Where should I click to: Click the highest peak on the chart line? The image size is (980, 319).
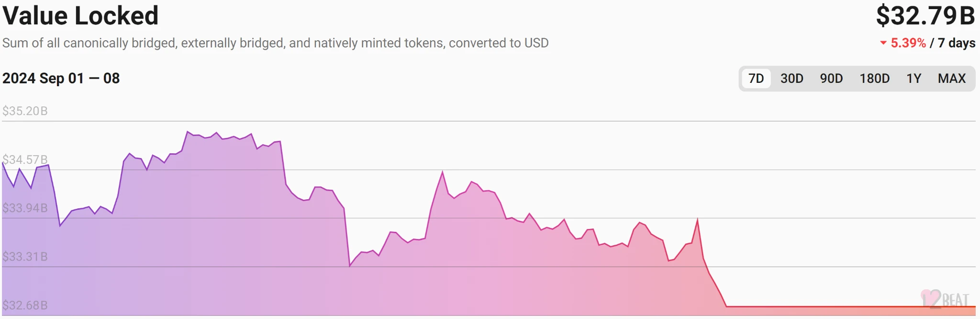[188, 132]
